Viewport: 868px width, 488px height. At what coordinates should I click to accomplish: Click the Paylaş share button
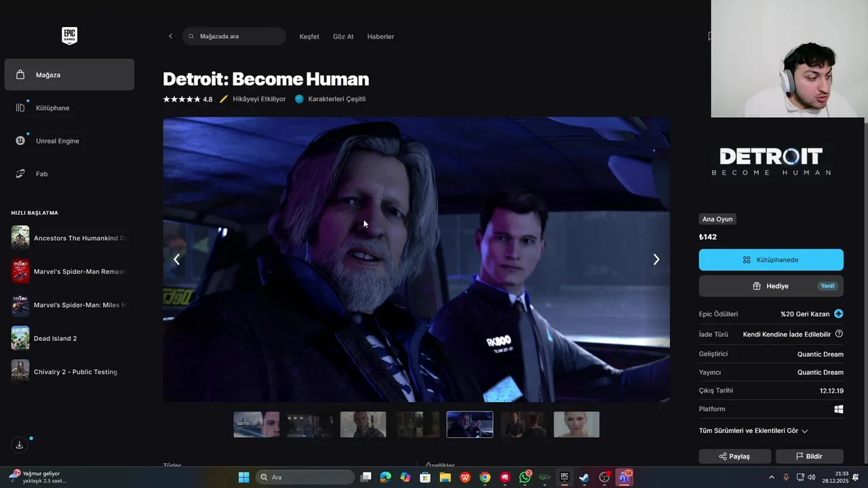(735, 456)
